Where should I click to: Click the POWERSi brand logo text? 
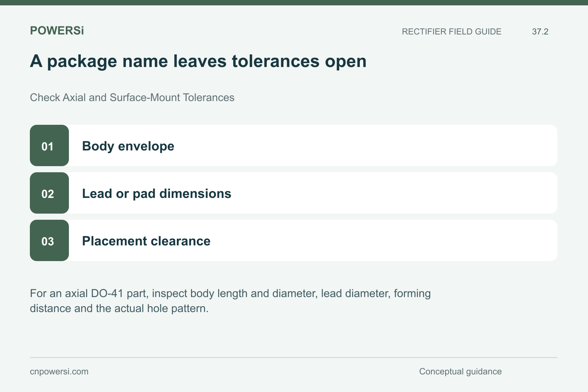tap(57, 31)
